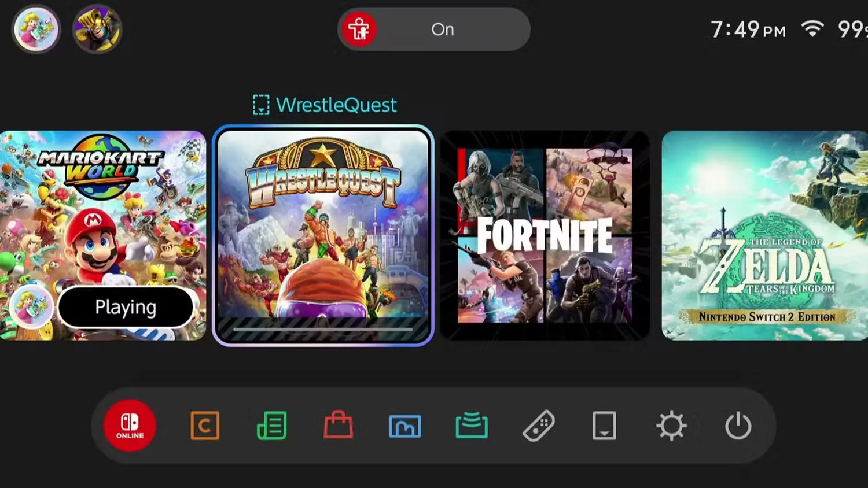Viewport: 868px width, 488px height.
Task: Open the Album icon
Action: pos(405,426)
